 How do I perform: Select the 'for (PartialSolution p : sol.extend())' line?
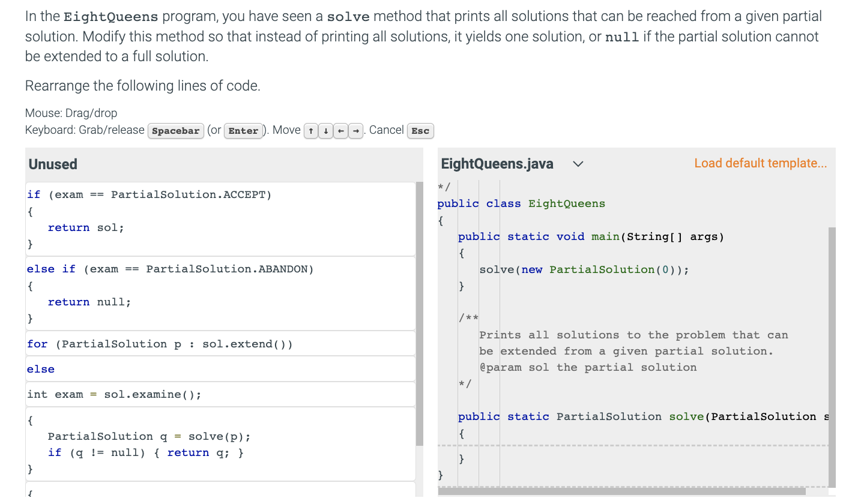(x=220, y=344)
